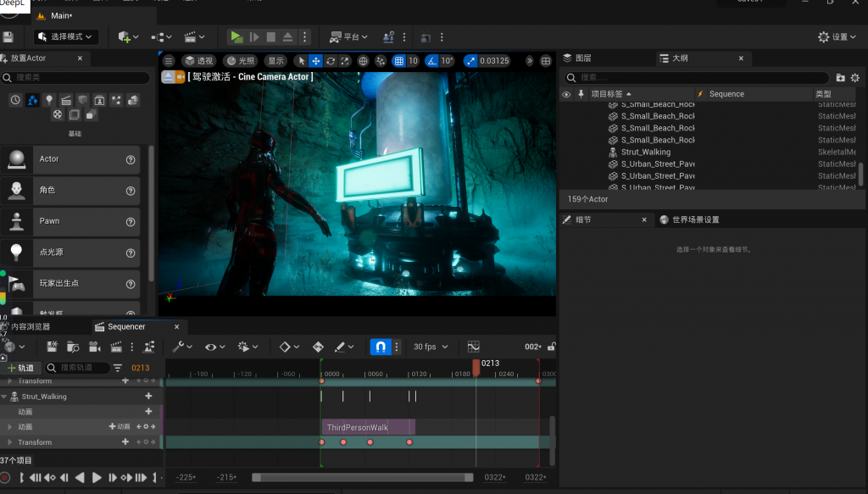Screen dimensions: 868x494
Task: Open help for the 角色 item
Action: click(131, 191)
